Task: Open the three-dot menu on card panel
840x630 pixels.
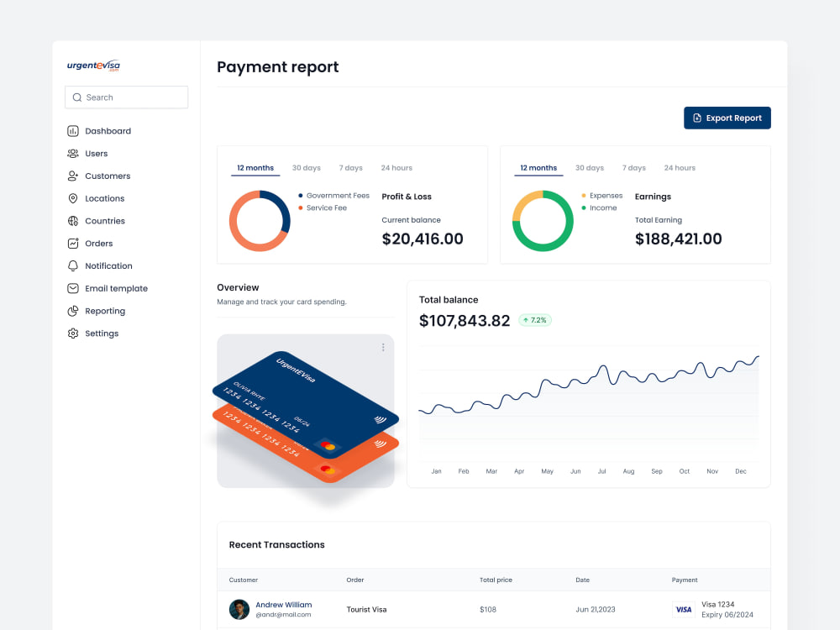Action: click(383, 348)
